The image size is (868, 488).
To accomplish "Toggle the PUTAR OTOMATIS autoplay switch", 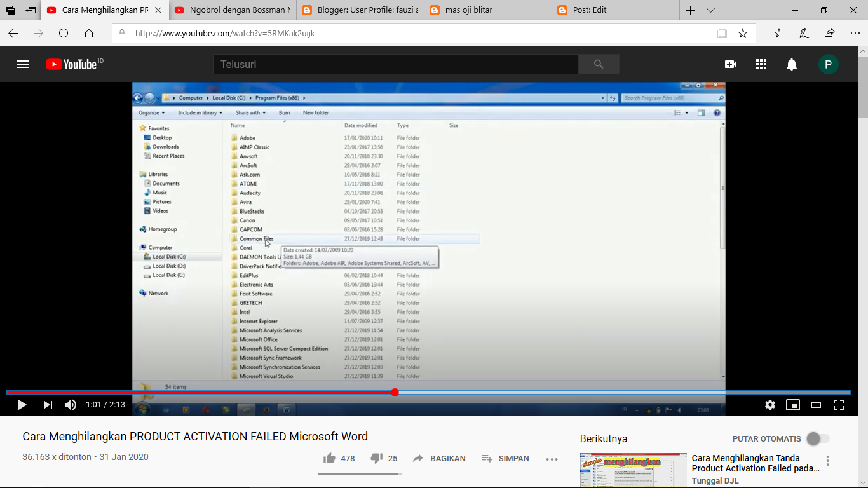I will pos(818,438).
